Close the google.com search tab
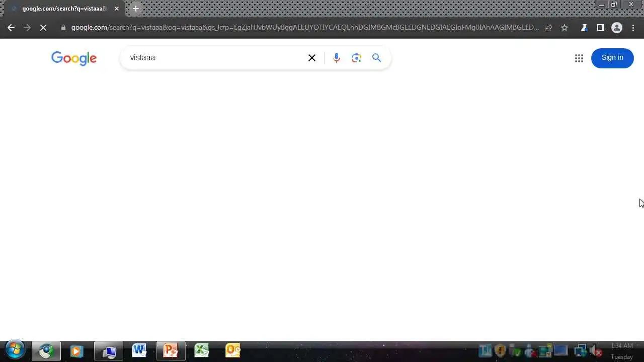Viewport: 644px width, 362px height. click(x=117, y=9)
